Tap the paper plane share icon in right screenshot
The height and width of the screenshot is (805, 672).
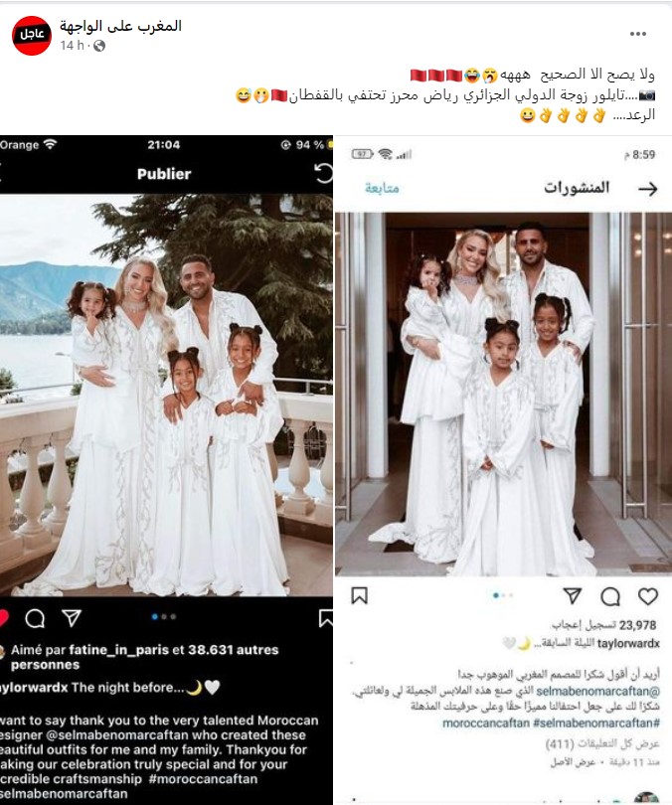click(572, 595)
